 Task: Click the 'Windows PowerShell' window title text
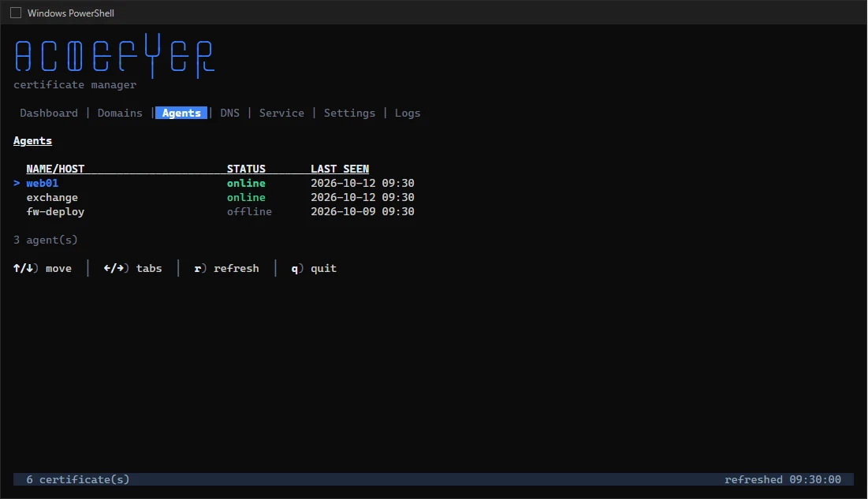click(x=71, y=13)
